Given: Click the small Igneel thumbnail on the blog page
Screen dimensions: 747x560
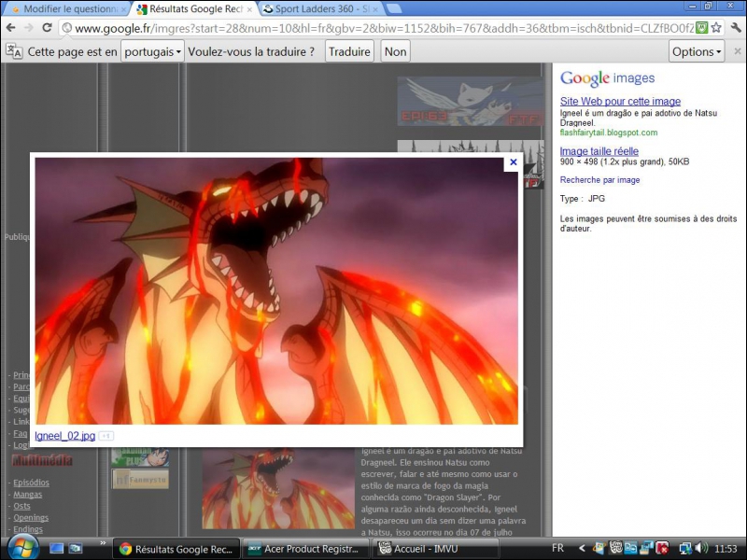Looking at the screenshot, I should [x=278, y=488].
